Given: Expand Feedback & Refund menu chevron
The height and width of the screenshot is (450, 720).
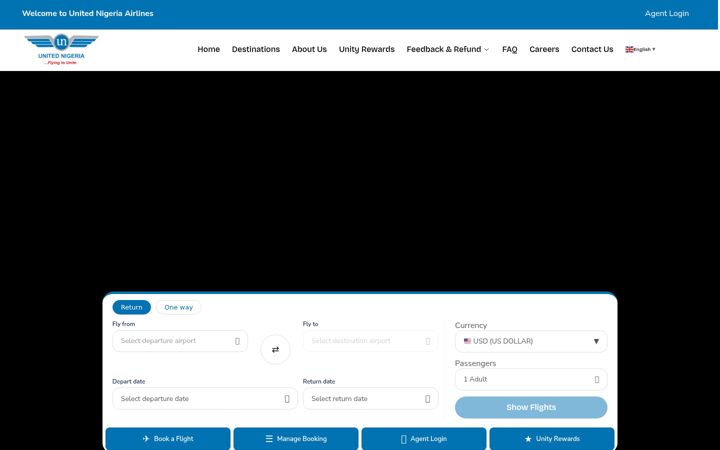Looking at the screenshot, I should [487, 50].
